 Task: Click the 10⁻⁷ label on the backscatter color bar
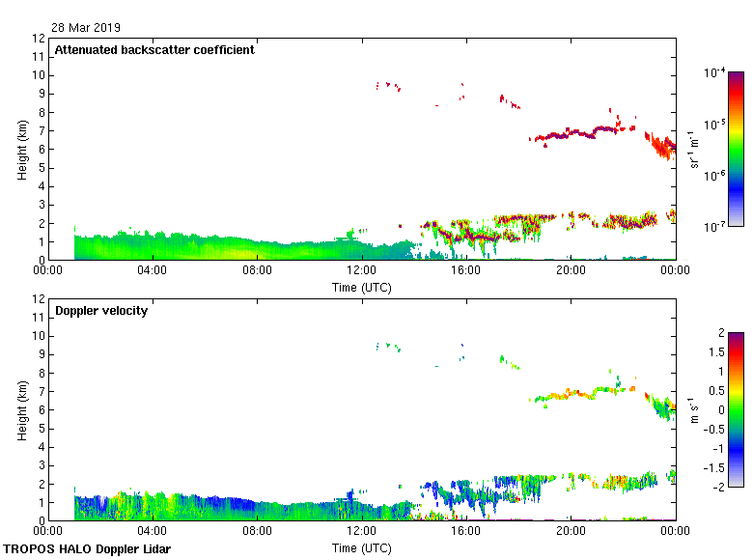click(715, 226)
